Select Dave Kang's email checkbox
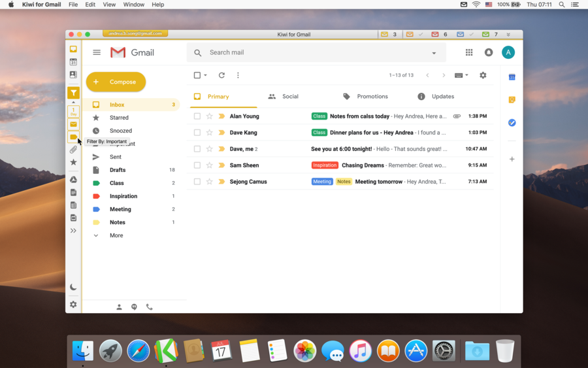 (197, 133)
